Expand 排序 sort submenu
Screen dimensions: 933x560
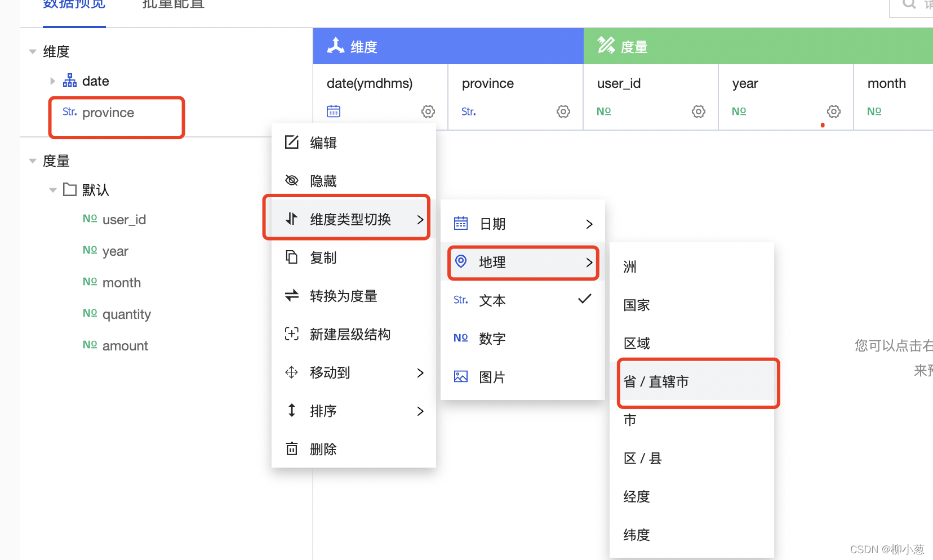(x=354, y=411)
